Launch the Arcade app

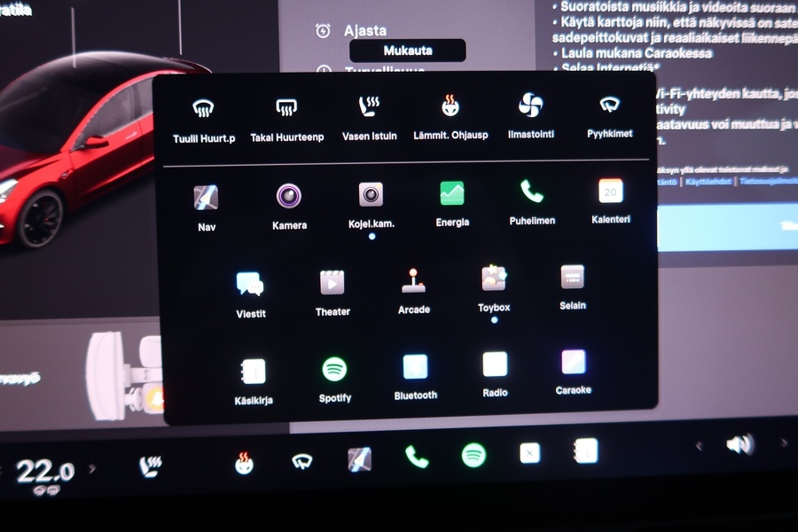pos(413,282)
